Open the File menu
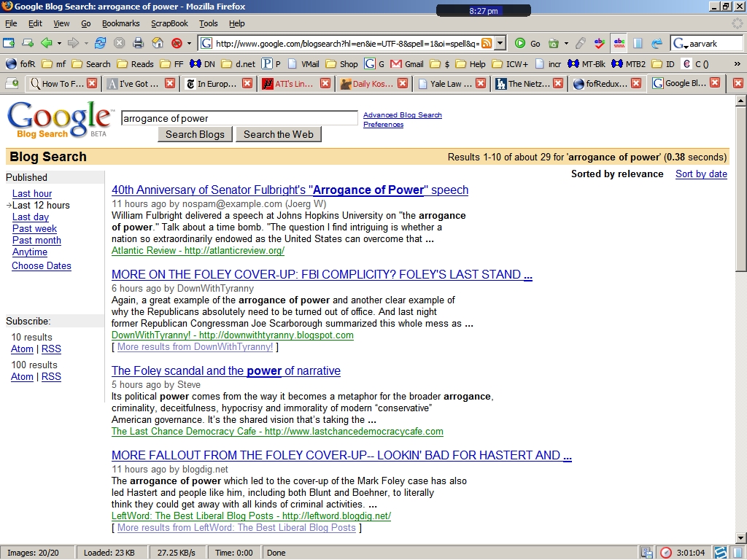Viewport: 747px width, 560px height. pos(11,23)
